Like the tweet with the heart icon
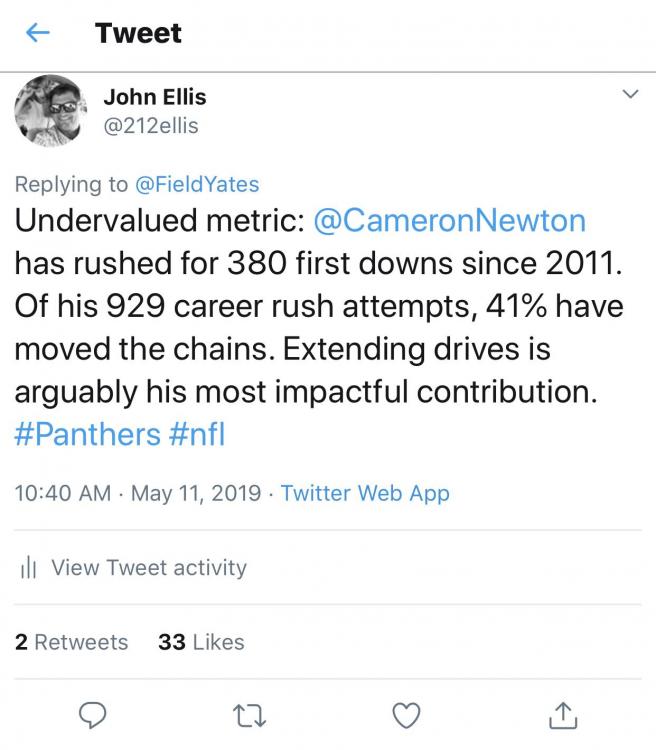The height and width of the screenshot is (750, 656). pos(405,714)
